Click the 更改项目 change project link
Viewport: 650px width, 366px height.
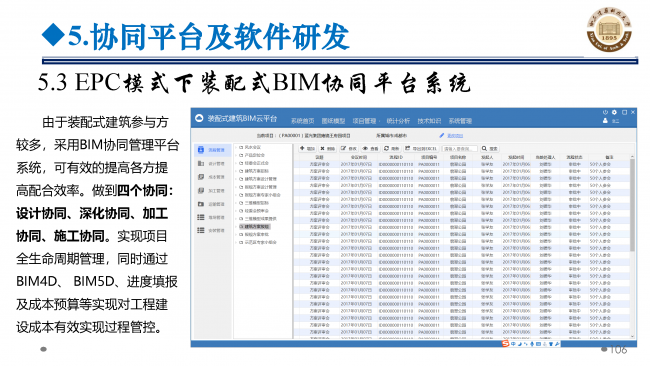455,136
